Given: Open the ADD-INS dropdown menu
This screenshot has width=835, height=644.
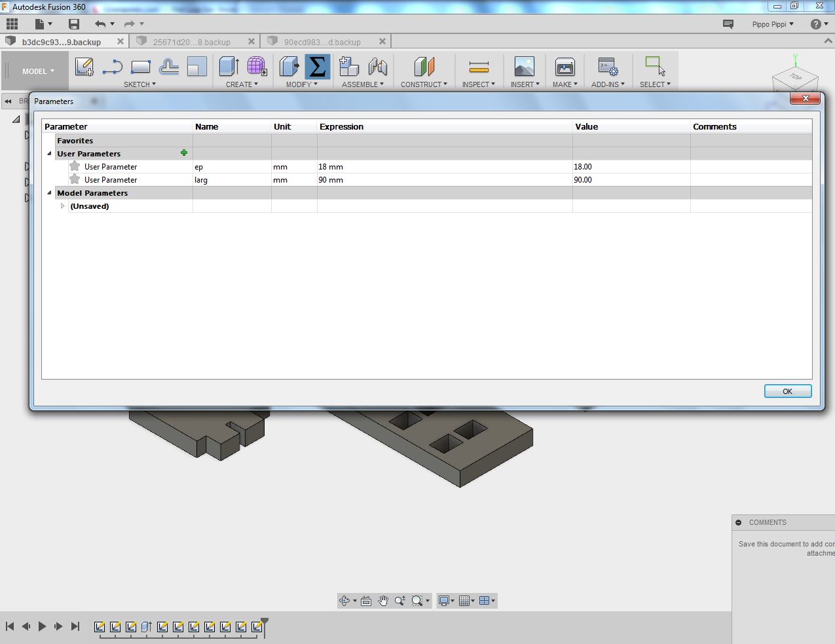Looking at the screenshot, I should point(608,84).
